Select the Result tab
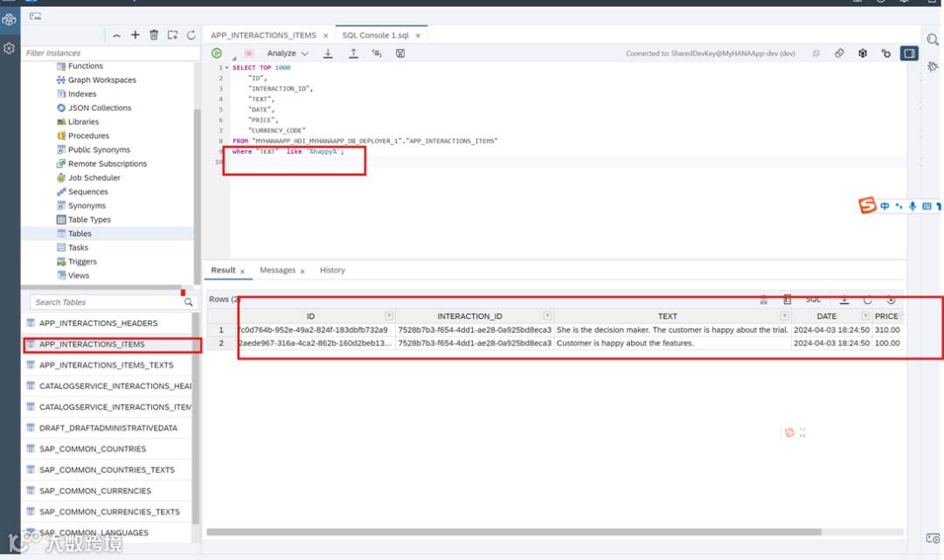 tap(224, 270)
